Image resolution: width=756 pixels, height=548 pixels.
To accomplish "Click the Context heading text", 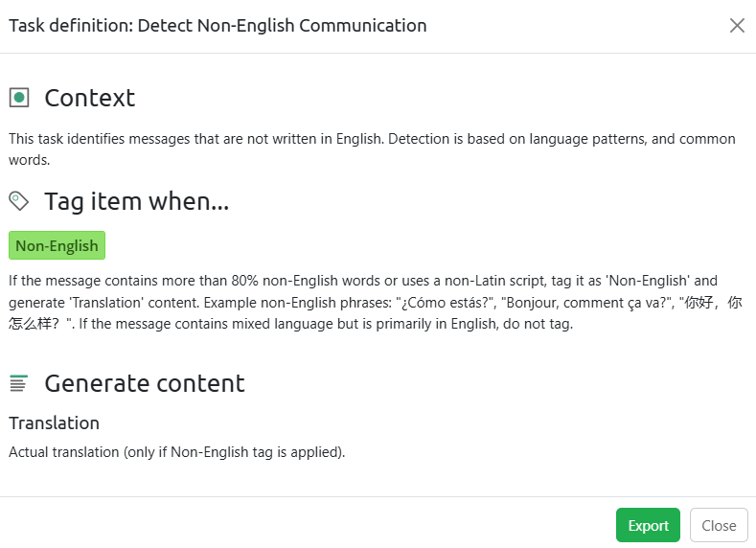I will [89, 98].
